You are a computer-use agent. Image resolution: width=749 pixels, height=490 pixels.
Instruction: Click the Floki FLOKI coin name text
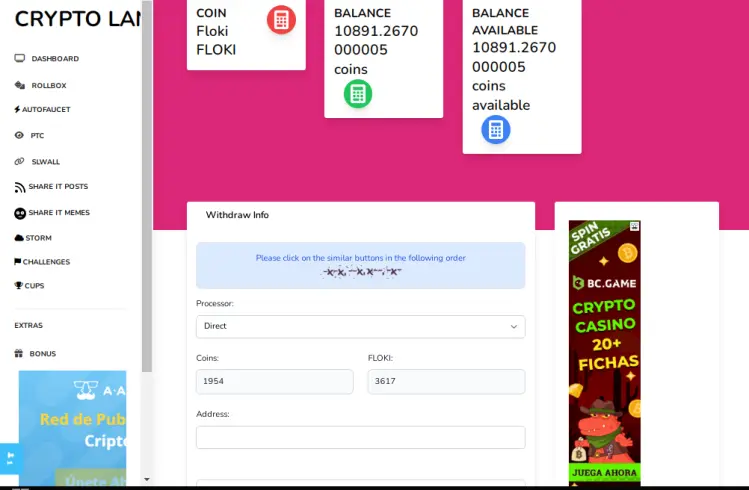point(216,41)
